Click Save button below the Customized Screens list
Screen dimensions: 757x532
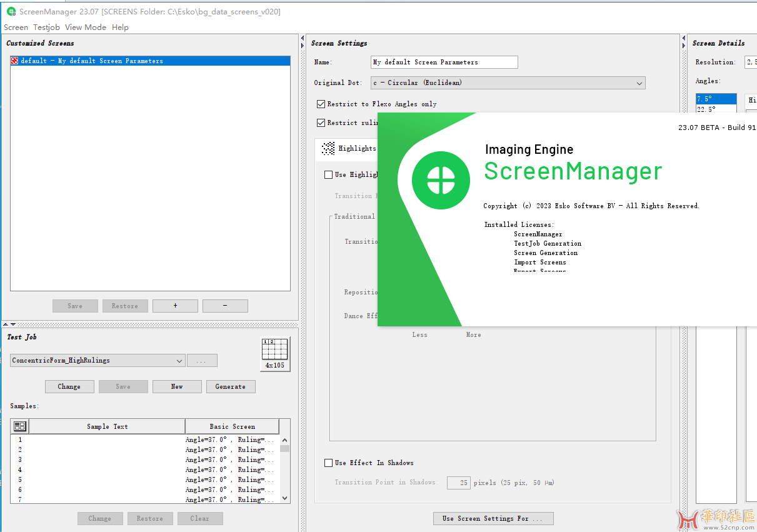point(75,306)
